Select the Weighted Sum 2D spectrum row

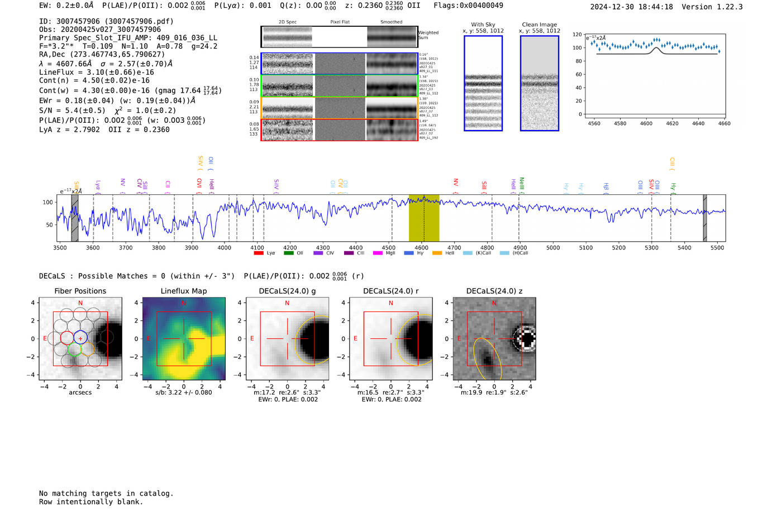tap(340, 37)
